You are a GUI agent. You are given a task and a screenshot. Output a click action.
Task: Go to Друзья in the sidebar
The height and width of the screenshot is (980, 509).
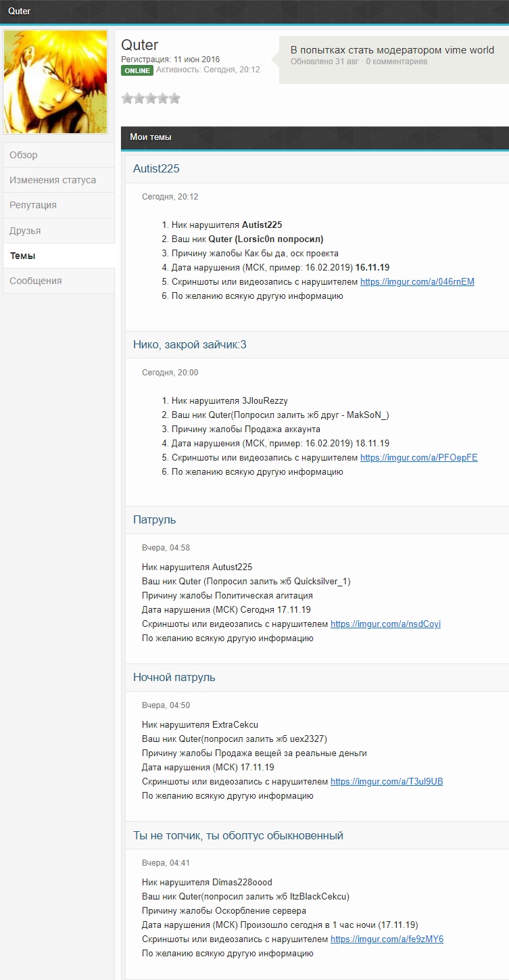pyautogui.click(x=59, y=231)
